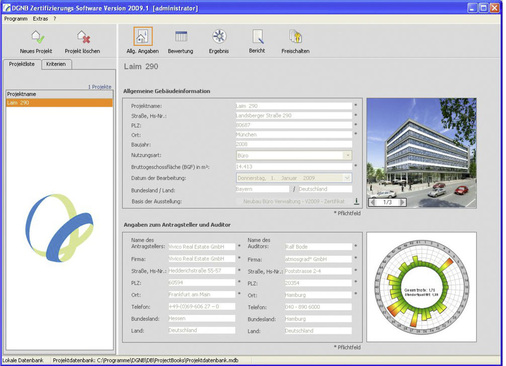Click the Antragsteller Firma field
The height and width of the screenshot is (366, 506).
click(x=202, y=259)
